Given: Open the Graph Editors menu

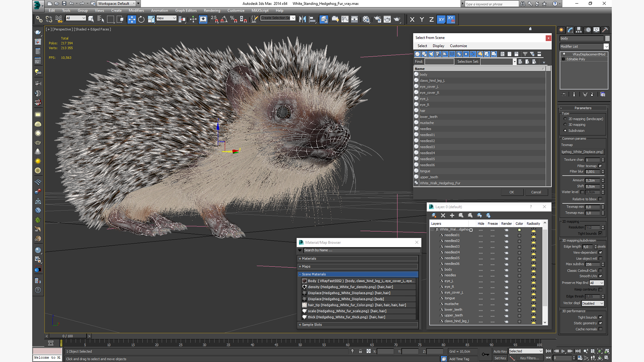Looking at the screenshot, I should tap(186, 11).
